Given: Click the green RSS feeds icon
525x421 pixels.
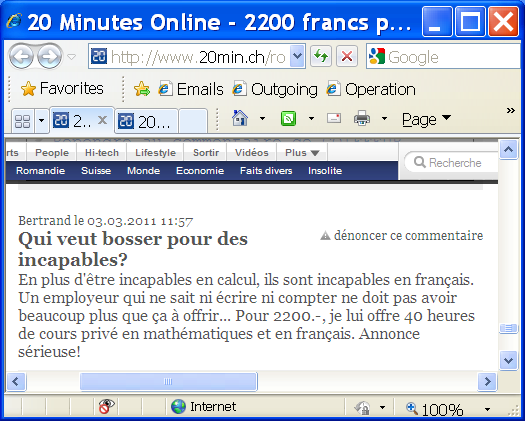Looking at the screenshot, I should pyautogui.click(x=288, y=118).
